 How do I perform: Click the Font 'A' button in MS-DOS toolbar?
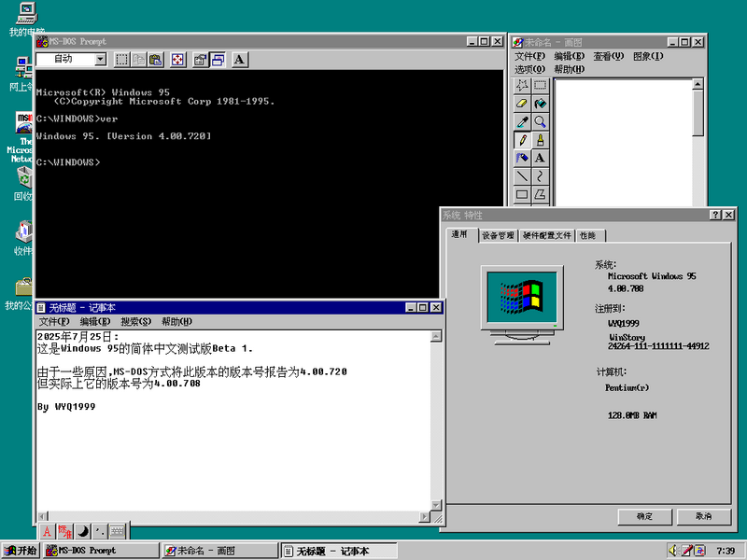(240, 60)
